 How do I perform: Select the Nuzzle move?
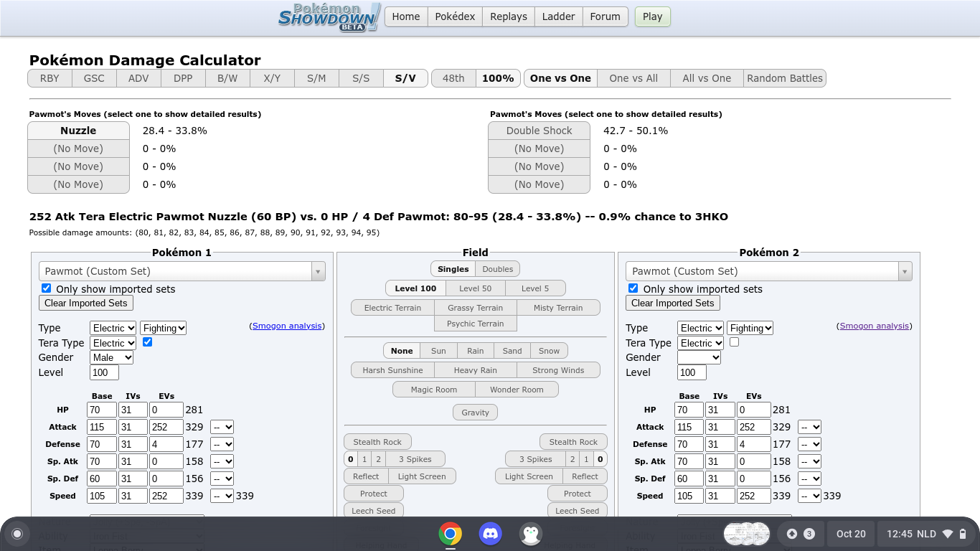tap(79, 131)
